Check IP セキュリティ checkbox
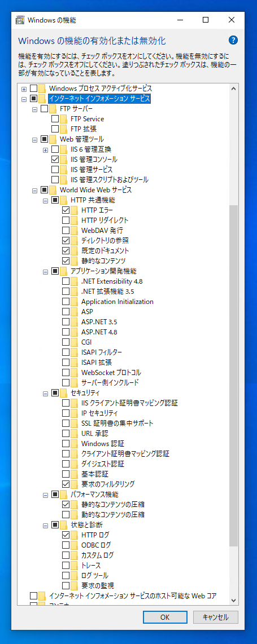The image size is (257, 644). coord(66,413)
